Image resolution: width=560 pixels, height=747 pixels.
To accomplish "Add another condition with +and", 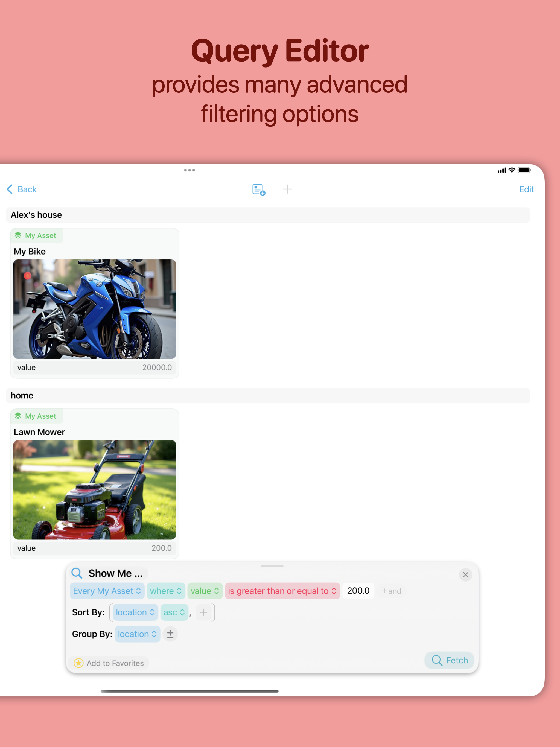I will [392, 591].
